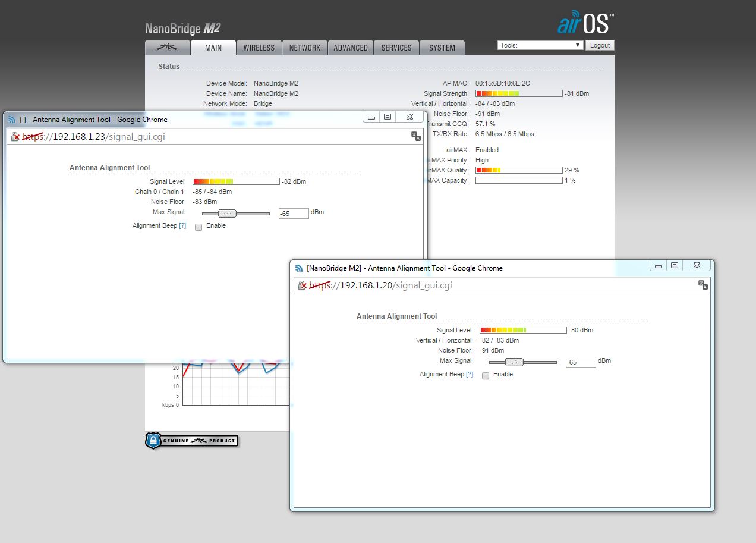Click the Transmit CCQ value 57.1 %
The height and width of the screenshot is (543, 756).
[x=486, y=124]
